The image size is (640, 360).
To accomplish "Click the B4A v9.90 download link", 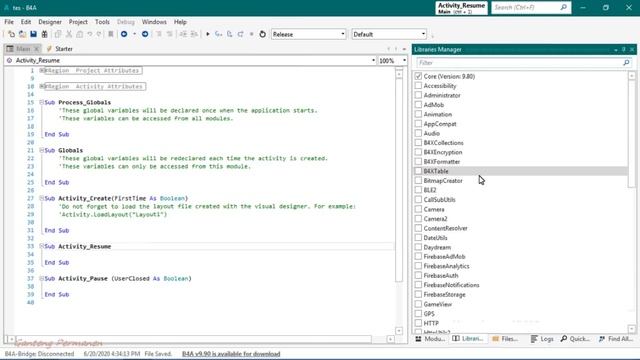I will pos(231,354).
